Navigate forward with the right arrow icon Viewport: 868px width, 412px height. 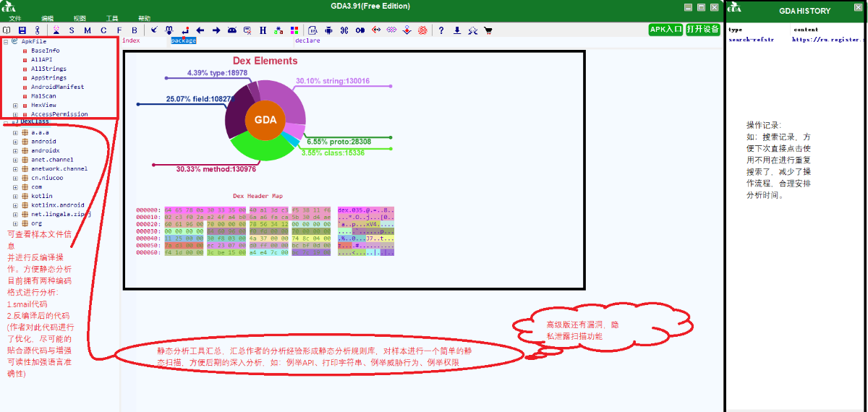pyautogui.click(x=216, y=30)
